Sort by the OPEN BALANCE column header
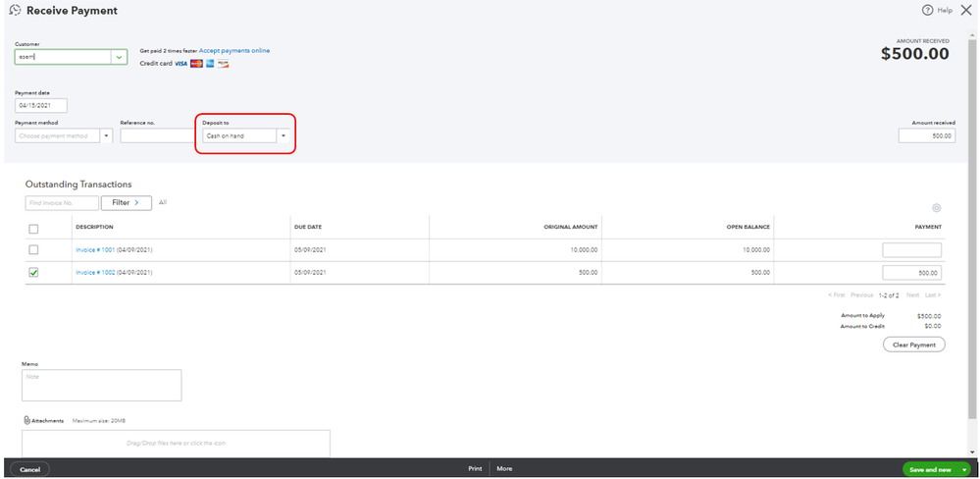Image resolution: width=980 pixels, height=479 pixels. click(748, 227)
